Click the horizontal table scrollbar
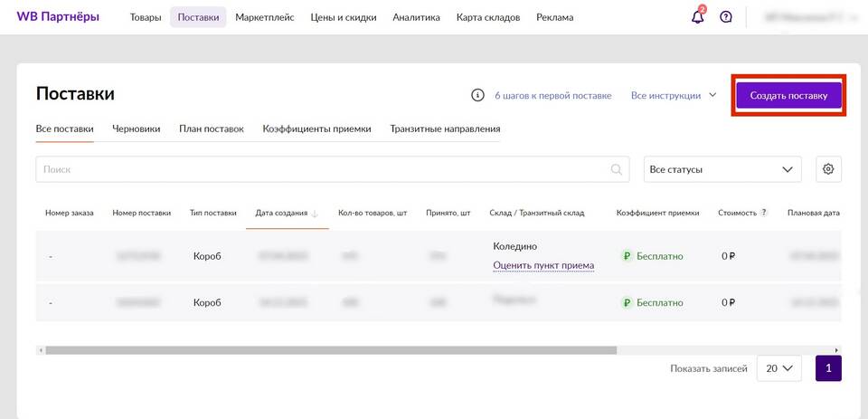 pos(330,350)
